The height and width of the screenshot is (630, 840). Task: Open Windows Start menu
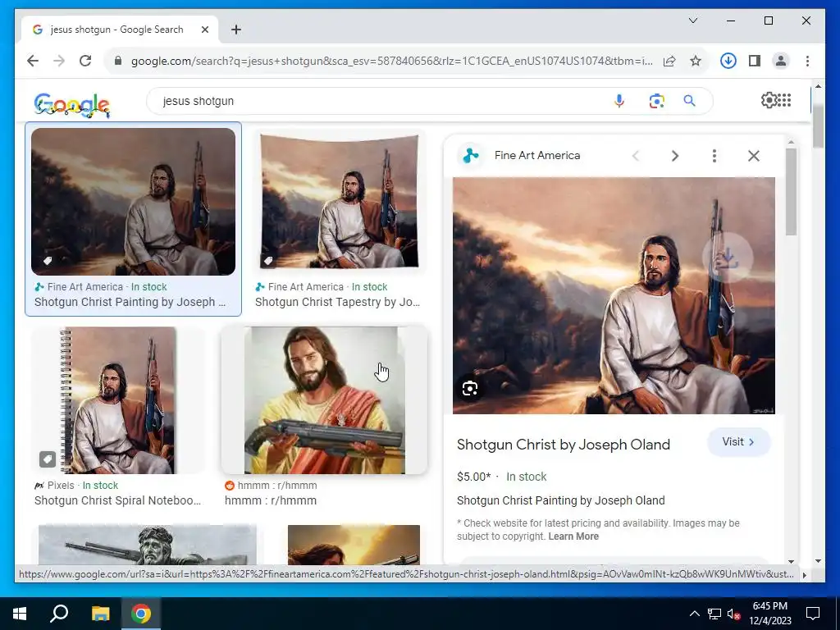(20, 614)
